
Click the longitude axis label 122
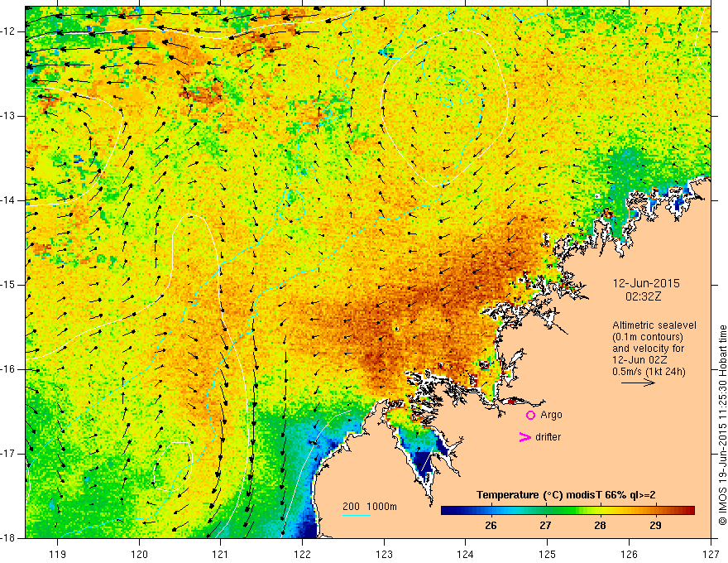(x=302, y=554)
